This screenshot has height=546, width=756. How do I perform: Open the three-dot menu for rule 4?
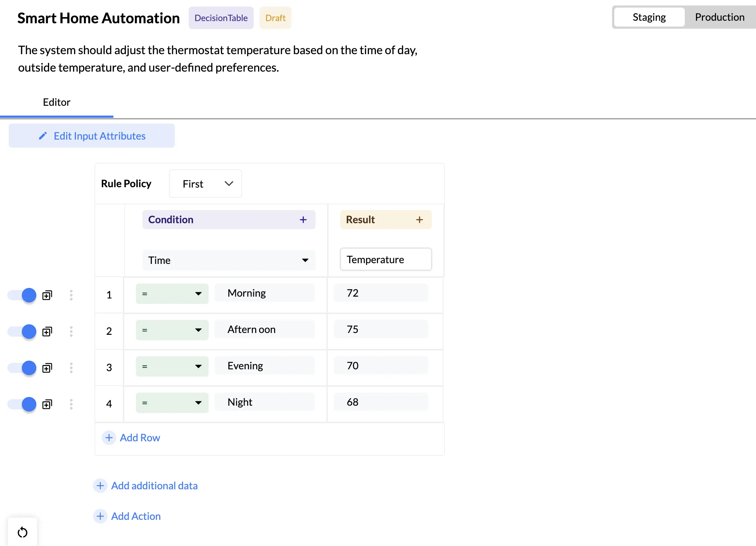pyautogui.click(x=71, y=404)
